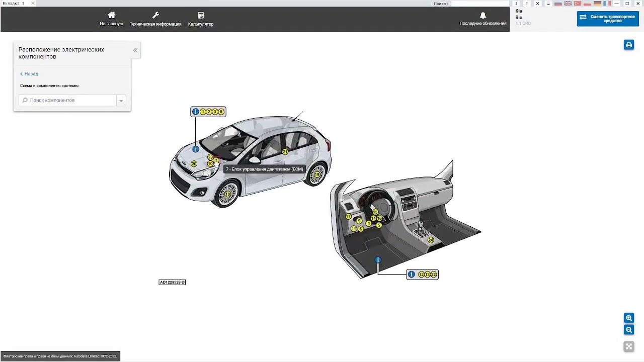Click info icon in the floor callout box

412,275
